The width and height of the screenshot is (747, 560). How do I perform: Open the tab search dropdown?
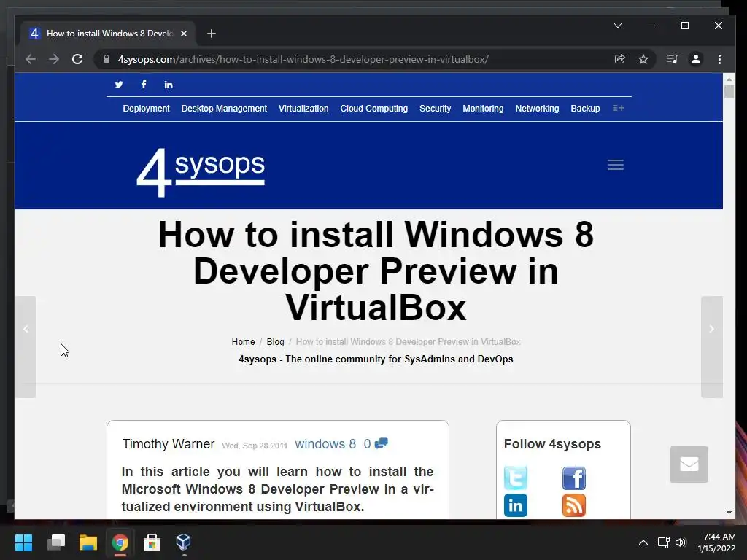tap(618, 26)
